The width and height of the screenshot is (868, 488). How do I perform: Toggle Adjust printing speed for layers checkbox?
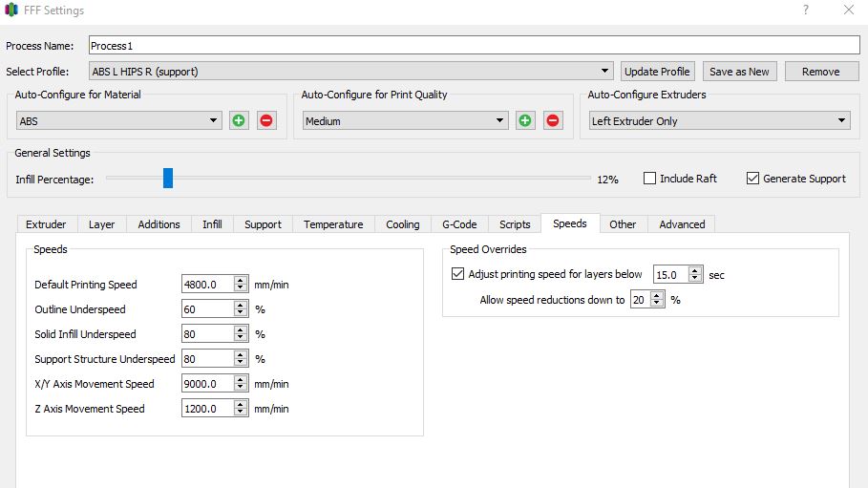pos(457,274)
